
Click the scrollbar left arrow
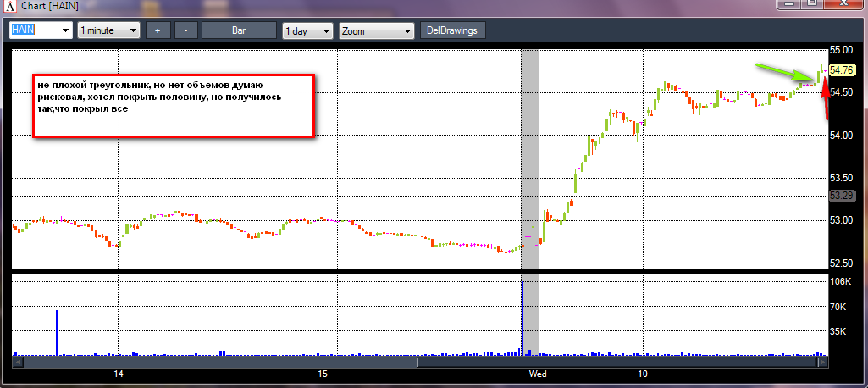click(18, 362)
